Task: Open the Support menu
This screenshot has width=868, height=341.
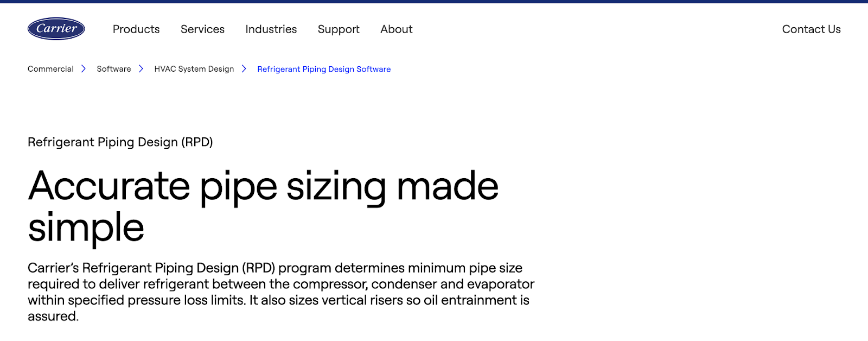Action: coord(339,30)
